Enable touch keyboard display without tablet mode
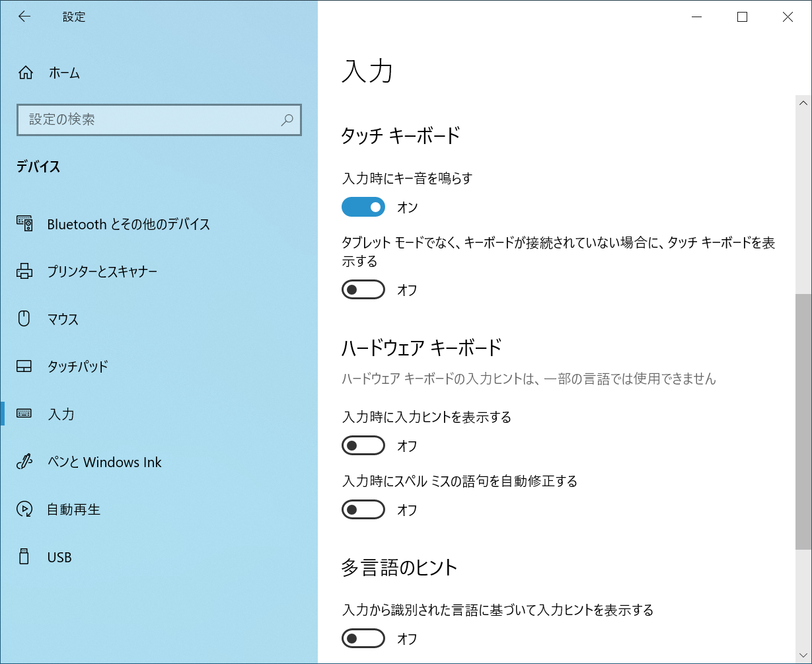Image resolution: width=812 pixels, height=664 pixels. [x=363, y=289]
